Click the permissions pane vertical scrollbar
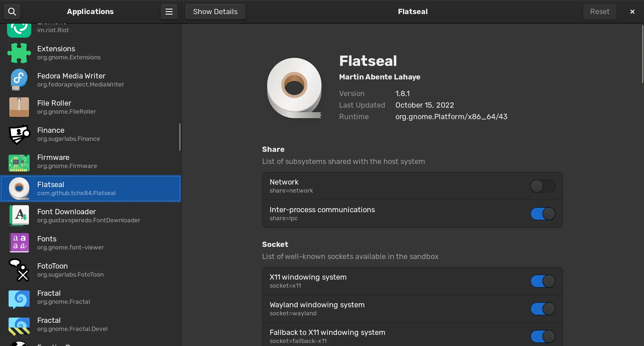 tap(642, 54)
